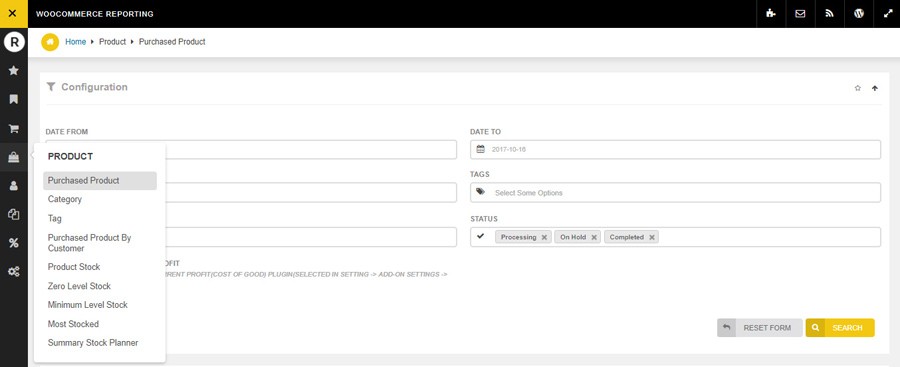Open the favorites star icon in sidebar

click(x=14, y=71)
